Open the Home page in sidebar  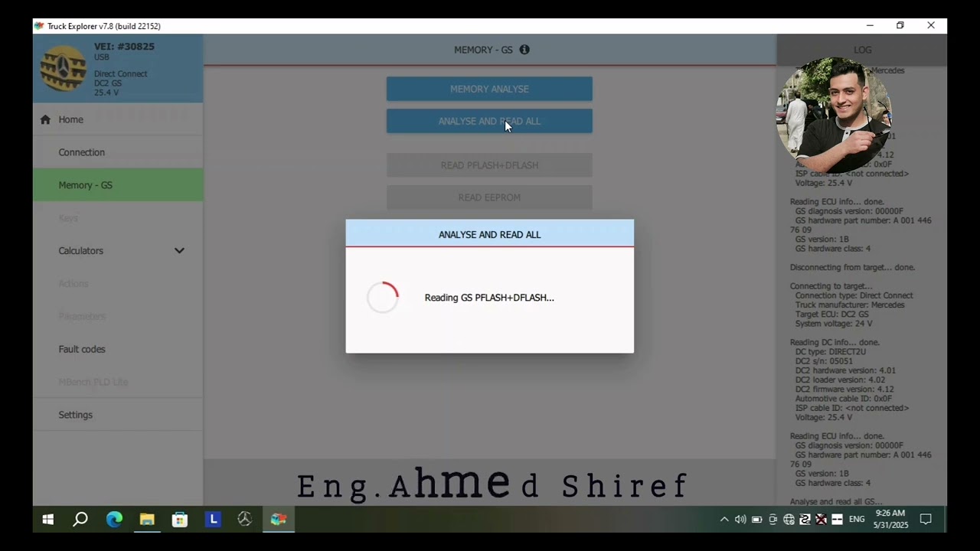click(118, 119)
